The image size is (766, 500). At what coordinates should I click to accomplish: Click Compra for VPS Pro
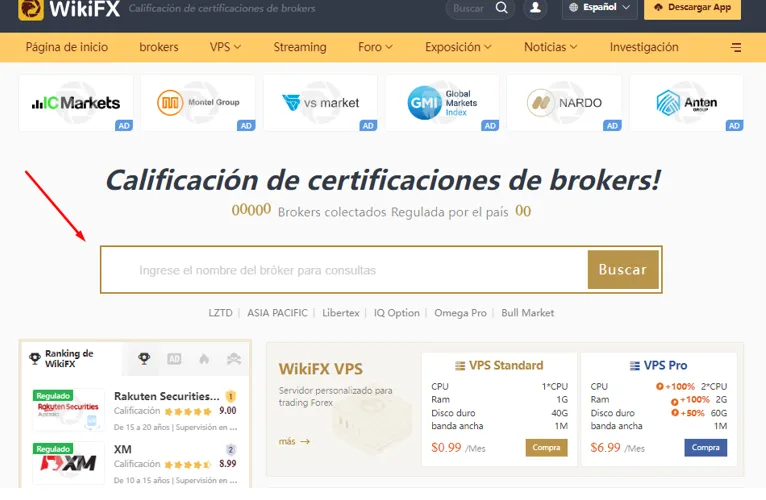point(705,447)
